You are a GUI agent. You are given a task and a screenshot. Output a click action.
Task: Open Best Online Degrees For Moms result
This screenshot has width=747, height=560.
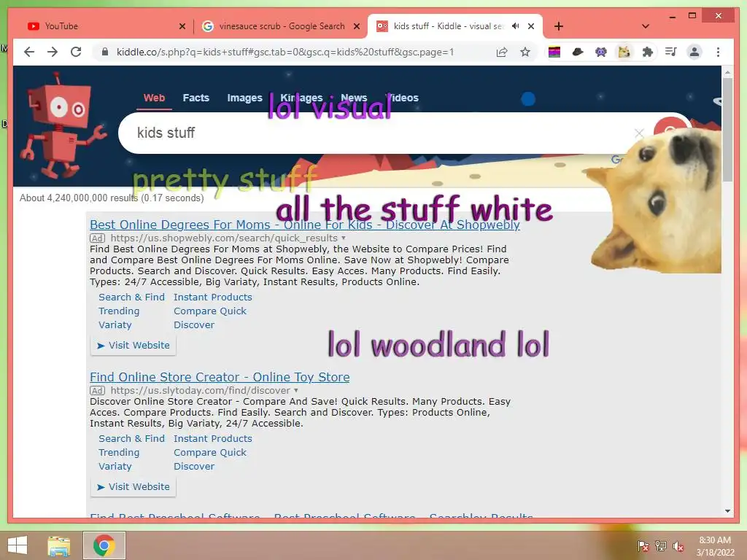coord(304,225)
